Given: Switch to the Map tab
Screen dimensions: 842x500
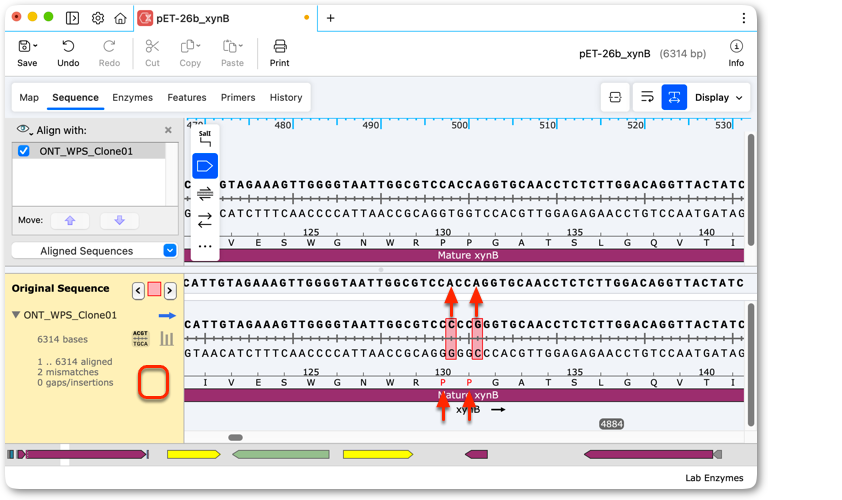Looking at the screenshot, I should (x=29, y=97).
